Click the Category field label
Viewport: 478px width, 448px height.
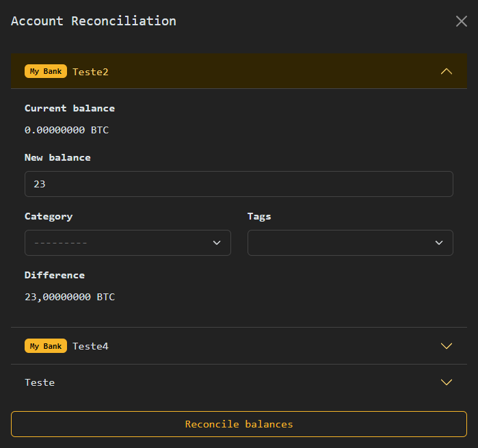pyautogui.click(x=49, y=216)
